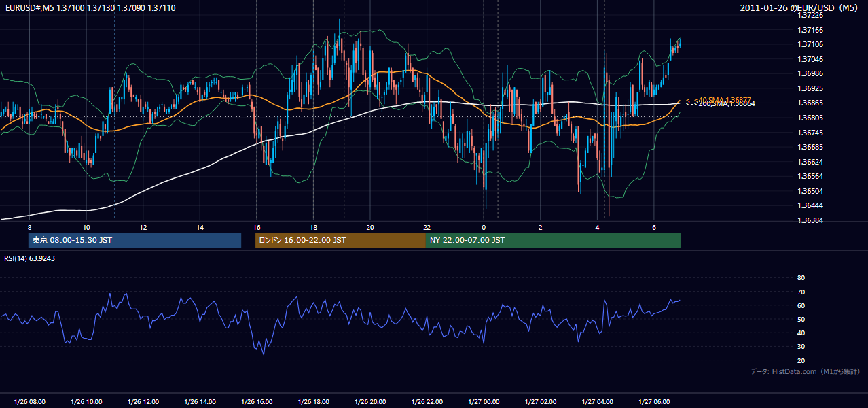Click the 1/26 22:00 date label
The image size is (868, 408).
pyautogui.click(x=427, y=401)
